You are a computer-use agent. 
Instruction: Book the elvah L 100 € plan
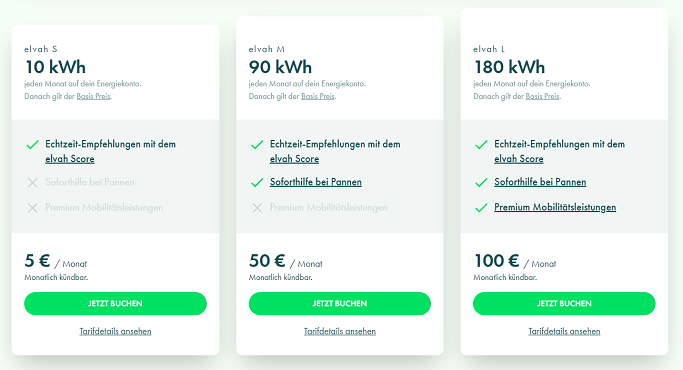(564, 303)
